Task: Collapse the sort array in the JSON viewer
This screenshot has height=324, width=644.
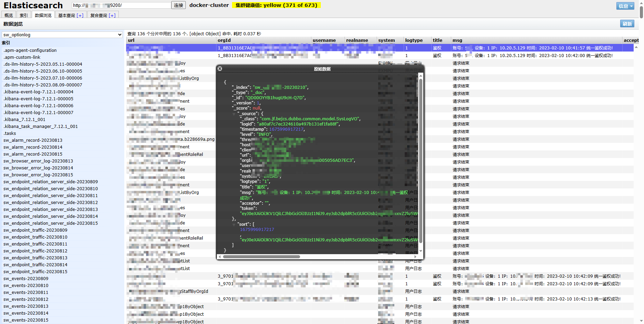Action: coord(234,224)
